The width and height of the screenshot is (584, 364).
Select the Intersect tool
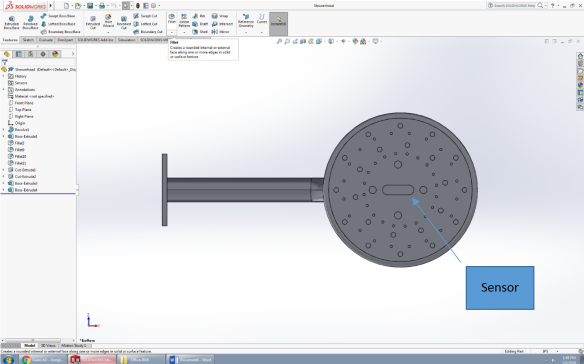[x=222, y=24]
